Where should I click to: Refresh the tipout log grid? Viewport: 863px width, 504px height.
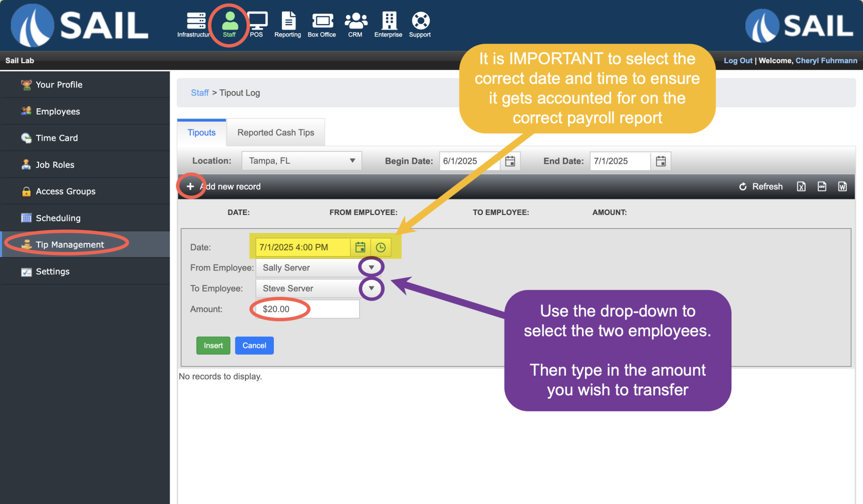tap(761, 187)
